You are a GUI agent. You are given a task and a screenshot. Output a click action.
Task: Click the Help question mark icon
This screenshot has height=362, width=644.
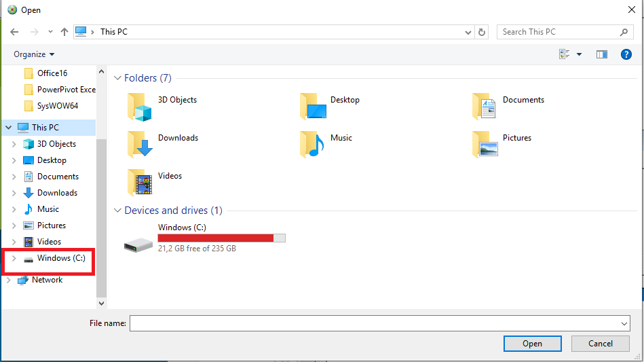[x=626, y=54]
